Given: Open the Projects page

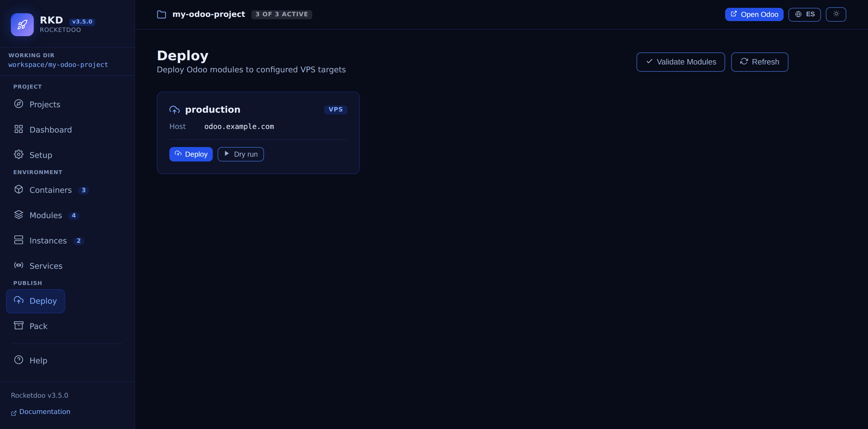Looking at the screenshot, I should (37, 104).
